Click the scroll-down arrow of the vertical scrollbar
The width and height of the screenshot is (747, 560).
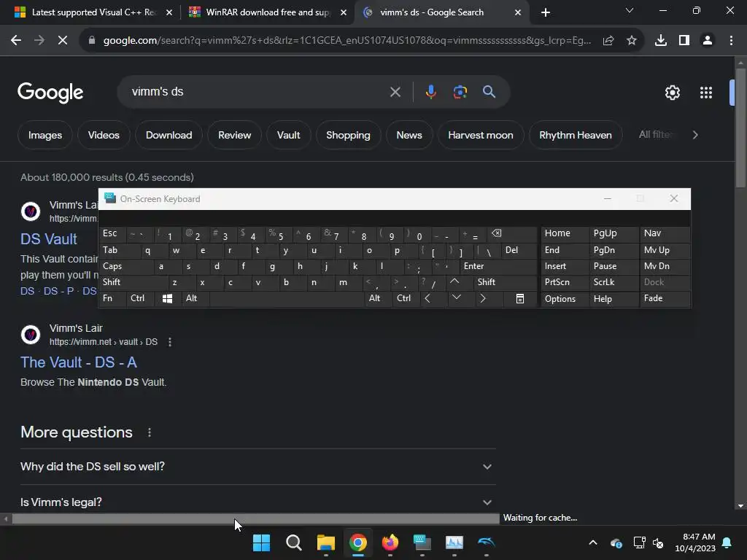pos(740,506)
